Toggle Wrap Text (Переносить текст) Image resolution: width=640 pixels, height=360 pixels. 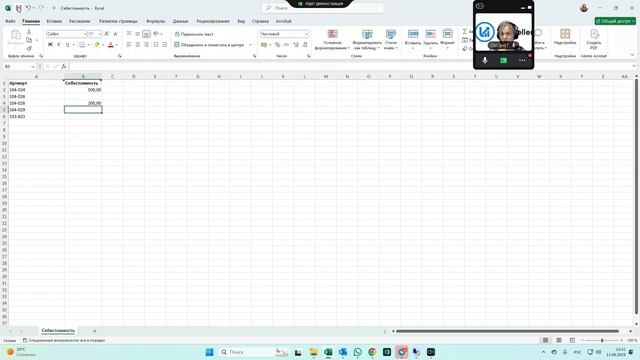tap(194, 34)
